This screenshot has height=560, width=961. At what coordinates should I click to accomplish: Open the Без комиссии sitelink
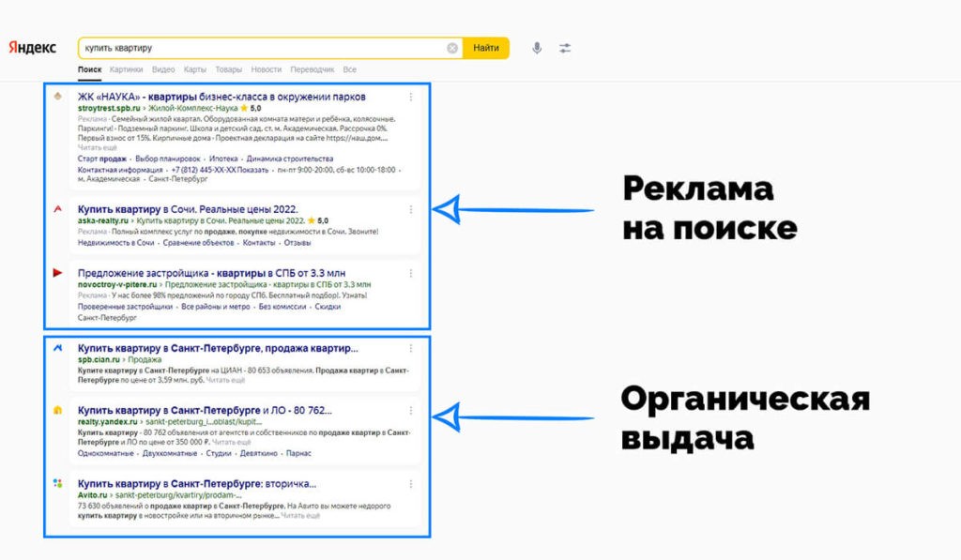pos(282,307)
